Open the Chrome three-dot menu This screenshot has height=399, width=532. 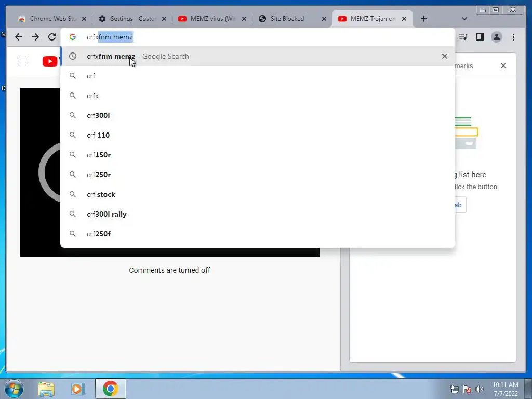(513, 37)
